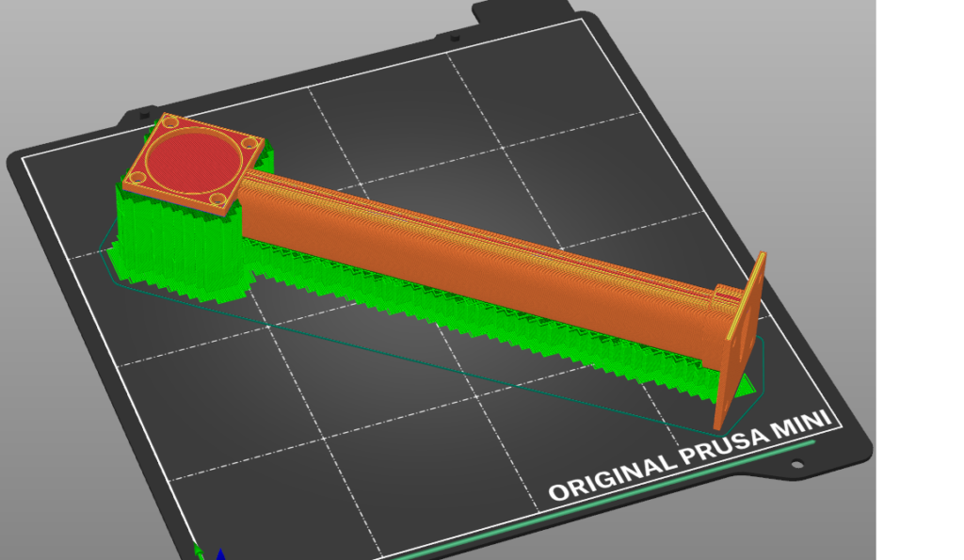Select the green support material under the square flange
This screenshot has width=964, height=560.
[x=178, y=246]
